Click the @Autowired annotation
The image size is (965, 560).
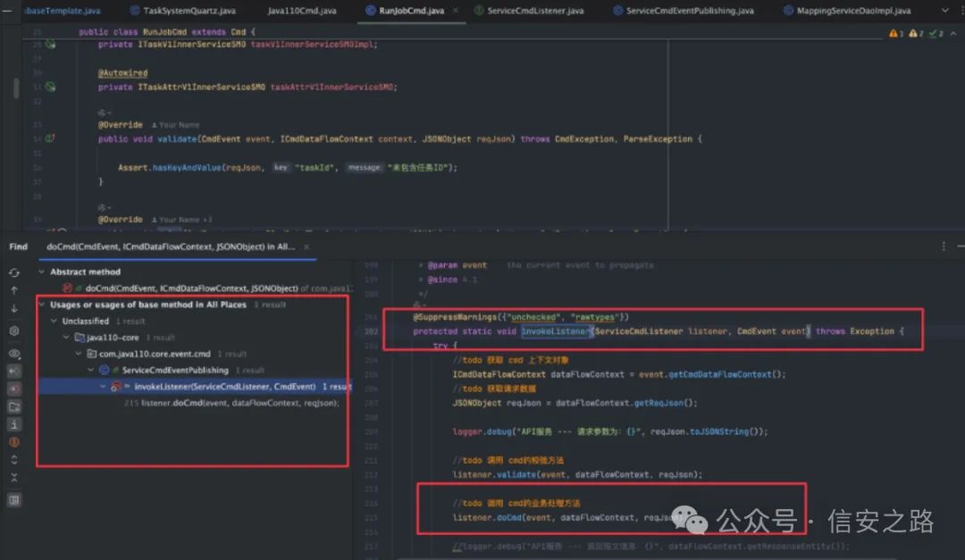[122, 72]
